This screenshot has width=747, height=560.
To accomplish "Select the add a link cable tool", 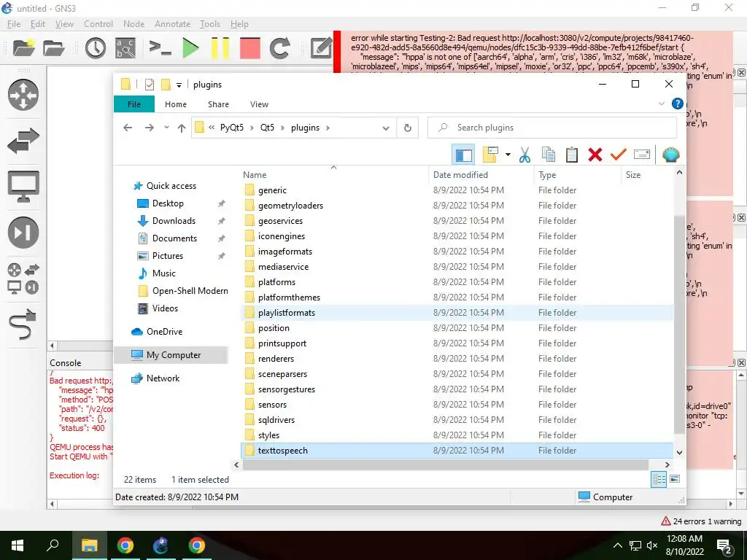I will pos(23,324).
